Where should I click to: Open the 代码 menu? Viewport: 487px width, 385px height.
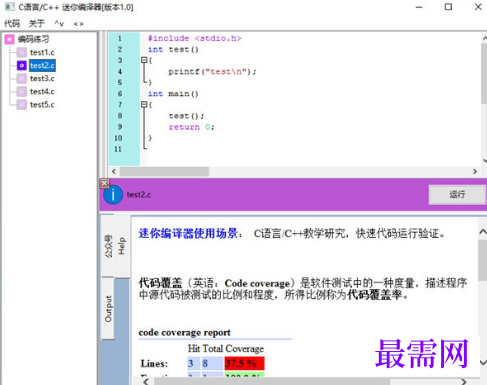(12, 23)
